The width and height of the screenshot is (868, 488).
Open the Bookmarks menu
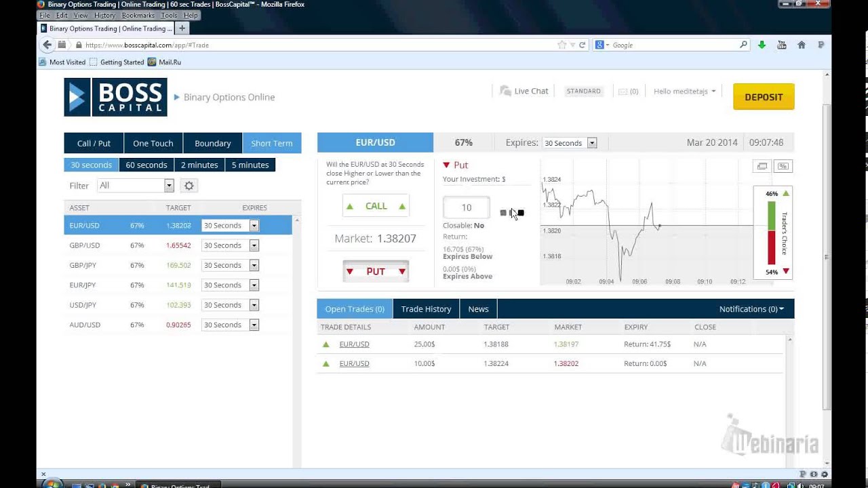point(138,15)
